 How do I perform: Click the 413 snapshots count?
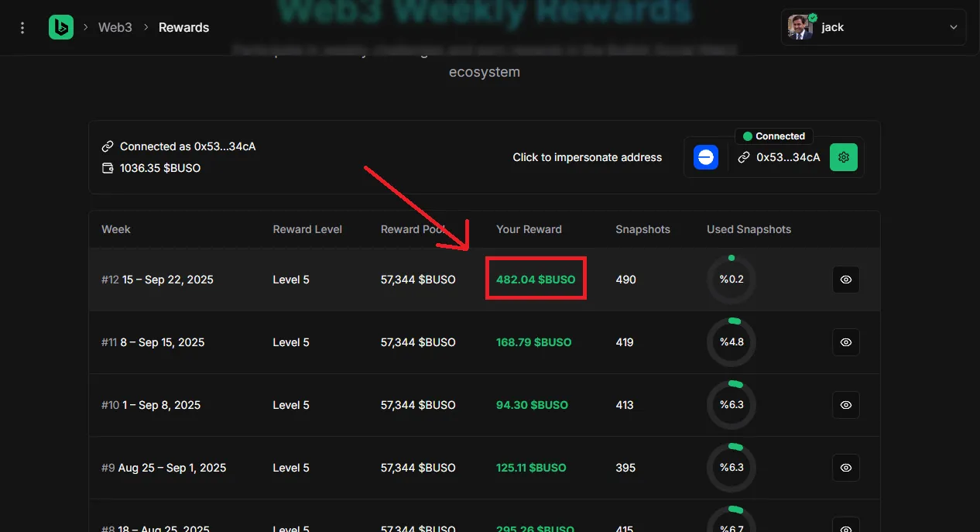[625, 405]
